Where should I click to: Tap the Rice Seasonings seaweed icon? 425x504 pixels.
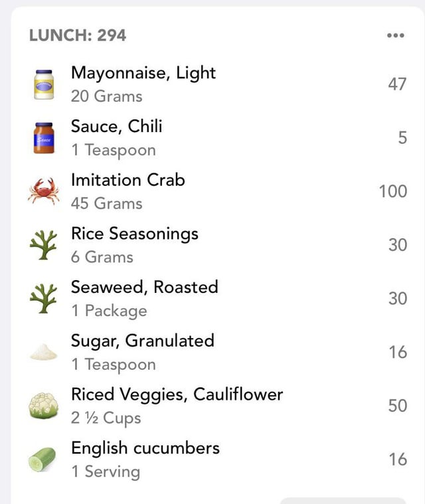(x=43, y=245)
